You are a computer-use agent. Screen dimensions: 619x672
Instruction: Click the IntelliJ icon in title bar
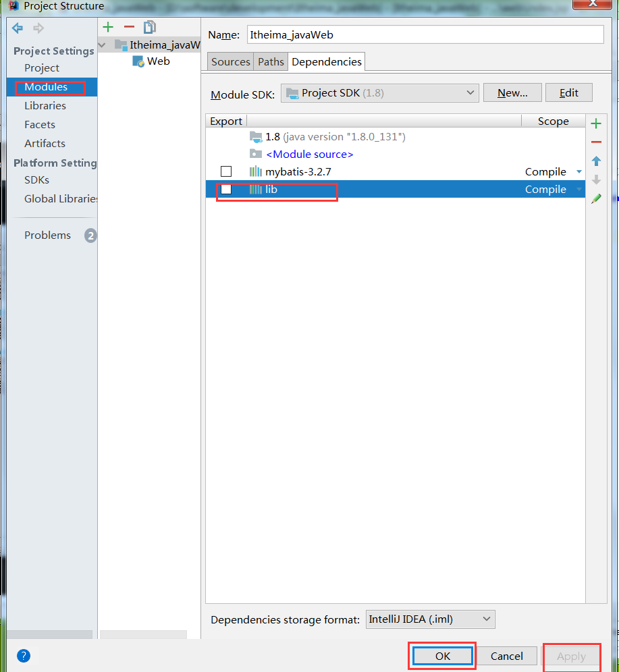[14, 5]
